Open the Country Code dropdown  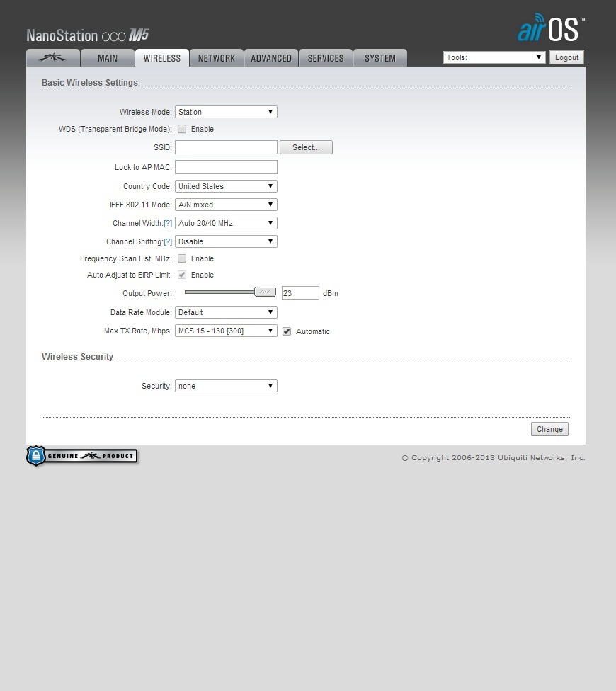point(226,186)
